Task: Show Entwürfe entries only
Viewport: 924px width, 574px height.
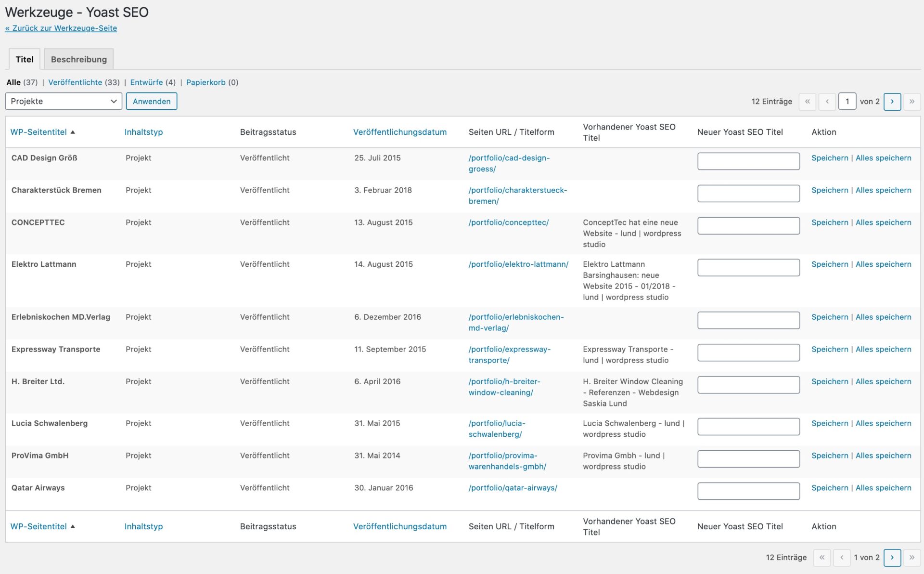Action: pos(146,82)
